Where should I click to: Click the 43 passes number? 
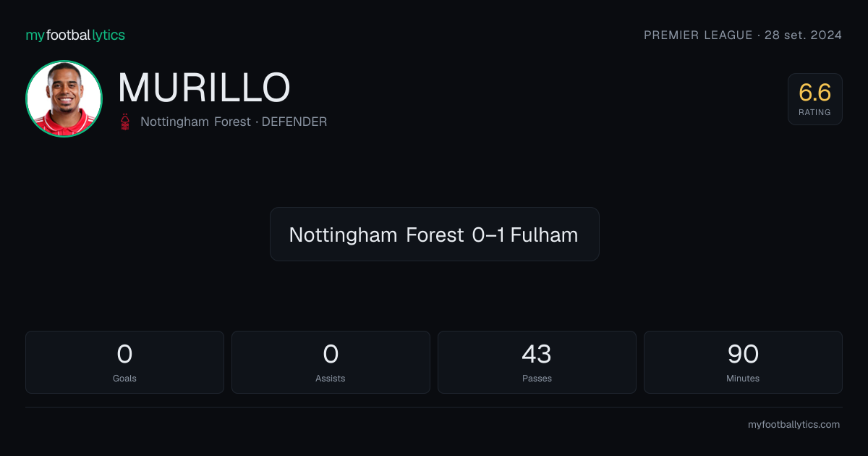tap(537, 354)
